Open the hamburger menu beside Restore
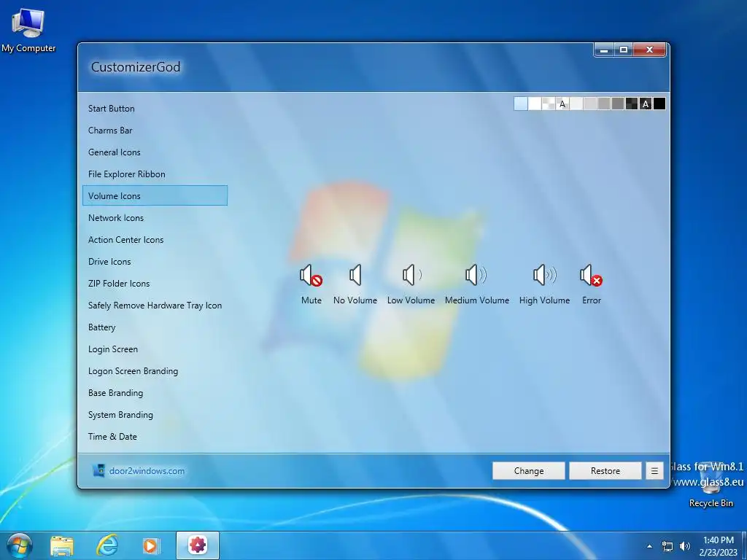 (654, 471)
